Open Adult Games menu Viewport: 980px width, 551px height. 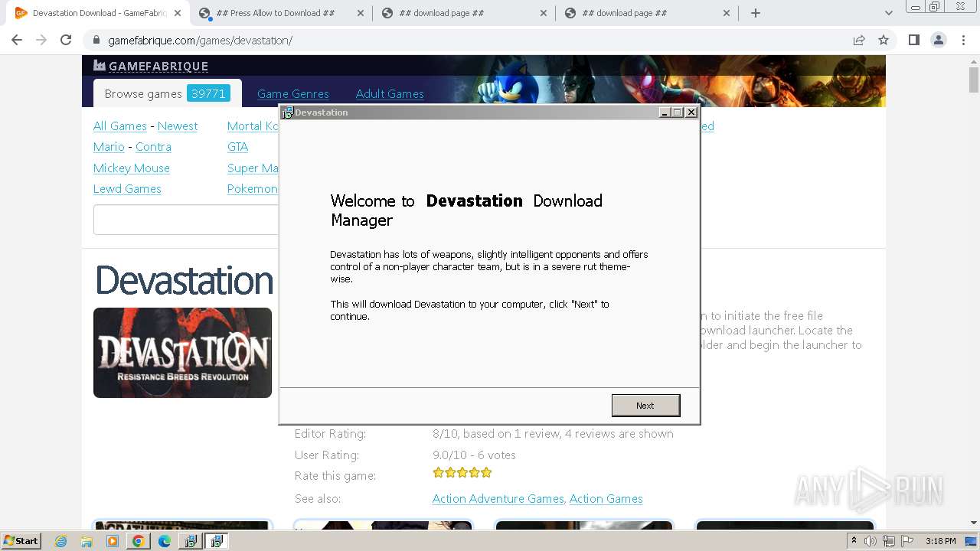coord(390,94)
